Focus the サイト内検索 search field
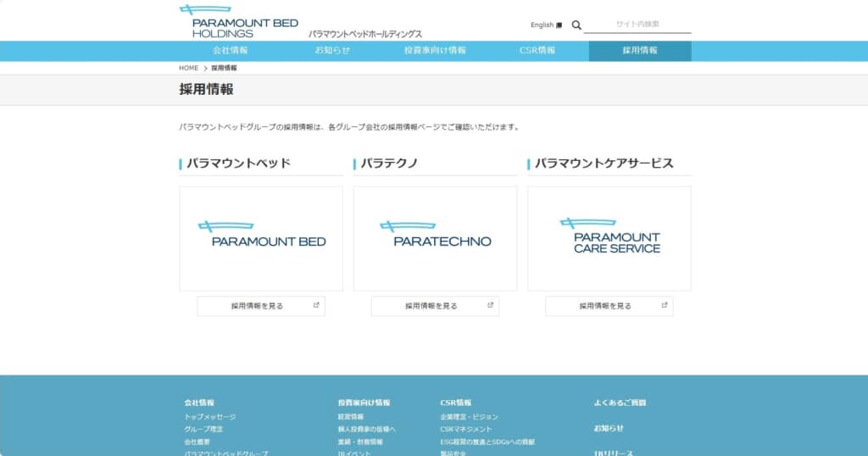The height and width of the screenshot is (456, 868). pyautogui.click(x=637, y=25)
